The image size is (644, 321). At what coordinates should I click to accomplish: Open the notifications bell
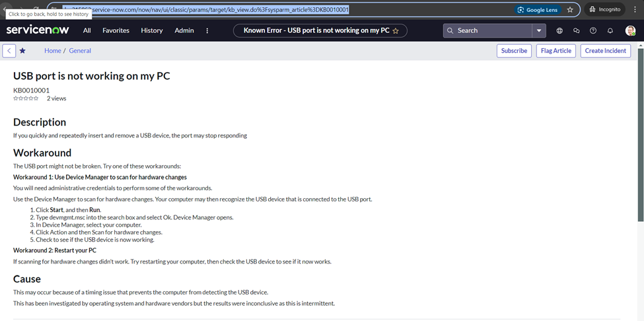click(x=610, y=30)
